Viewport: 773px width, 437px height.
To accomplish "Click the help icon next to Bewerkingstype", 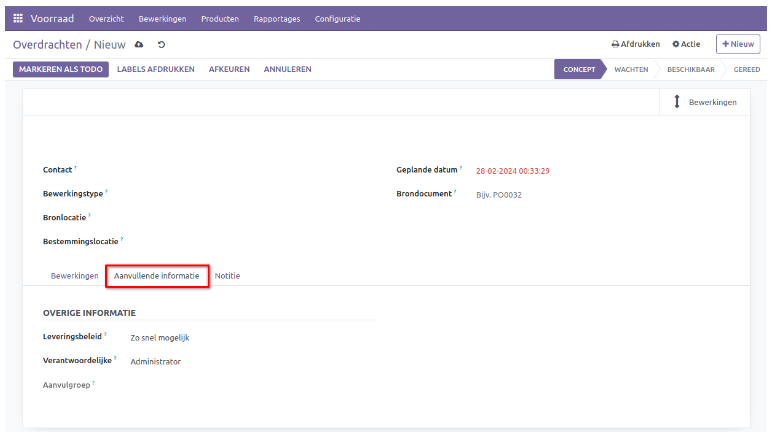I will click(x=106, y=192).
